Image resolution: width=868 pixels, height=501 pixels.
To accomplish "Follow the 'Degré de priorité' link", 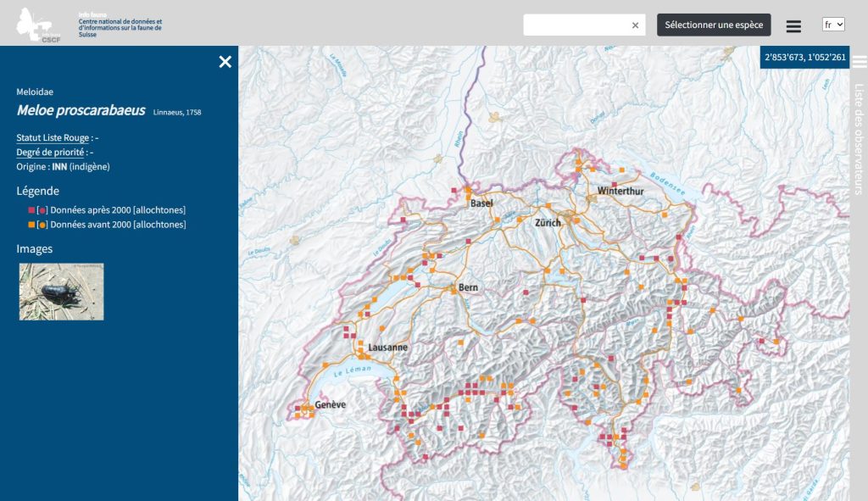I will (x=50, y=152).
